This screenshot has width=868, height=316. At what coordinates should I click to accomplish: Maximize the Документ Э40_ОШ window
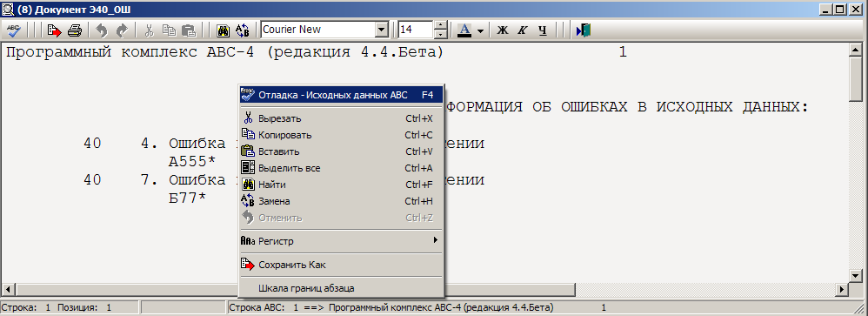pos(840,10)
